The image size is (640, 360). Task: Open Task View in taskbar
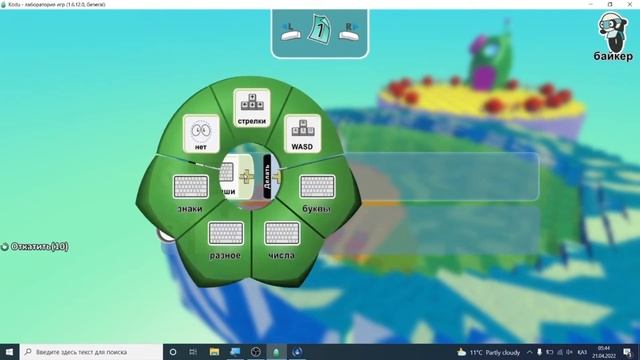(x=193, y=352)
